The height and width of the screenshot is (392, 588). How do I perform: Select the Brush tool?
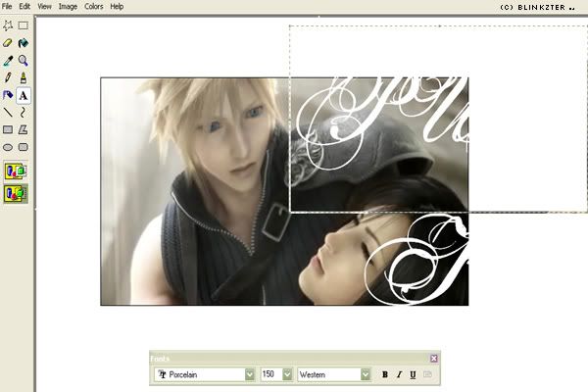24,77
